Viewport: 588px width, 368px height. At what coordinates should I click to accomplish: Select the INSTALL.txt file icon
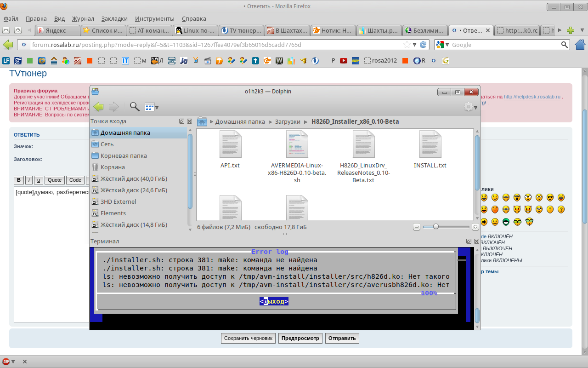(430, 144)
